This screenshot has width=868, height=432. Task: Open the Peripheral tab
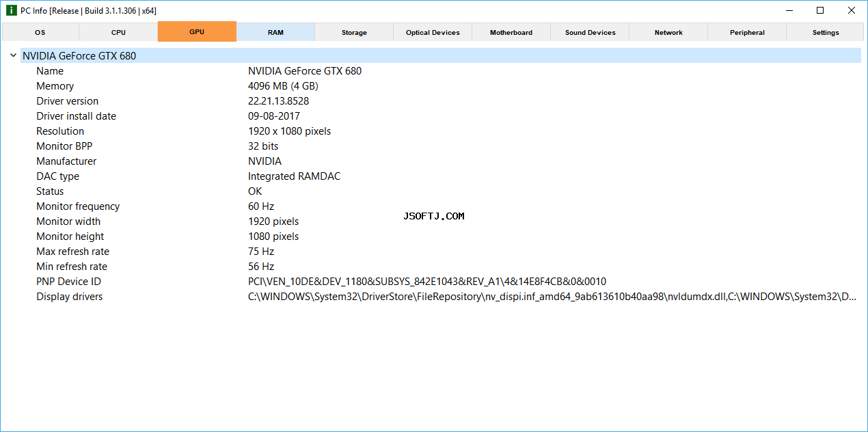tap(747, 32)
